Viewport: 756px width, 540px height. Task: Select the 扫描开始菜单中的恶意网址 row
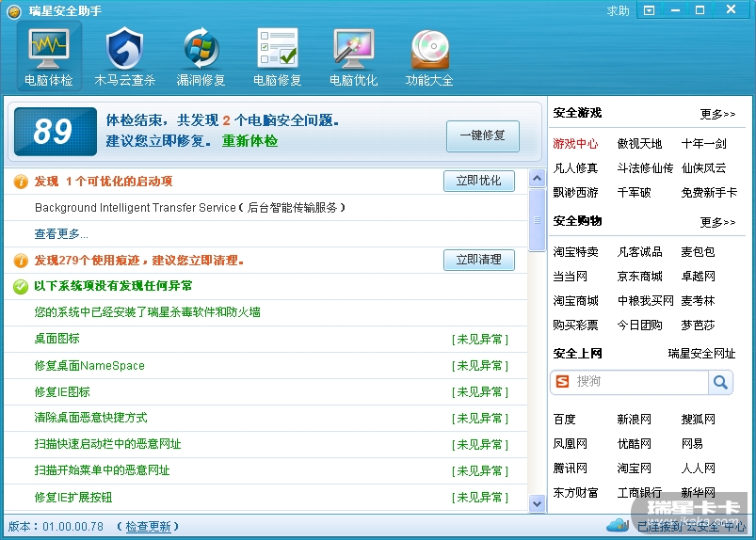coord(265,471)
